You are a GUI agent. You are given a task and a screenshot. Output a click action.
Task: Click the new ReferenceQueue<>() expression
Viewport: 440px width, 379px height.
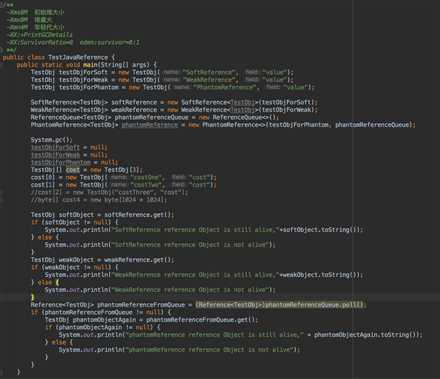coord(238,117)
